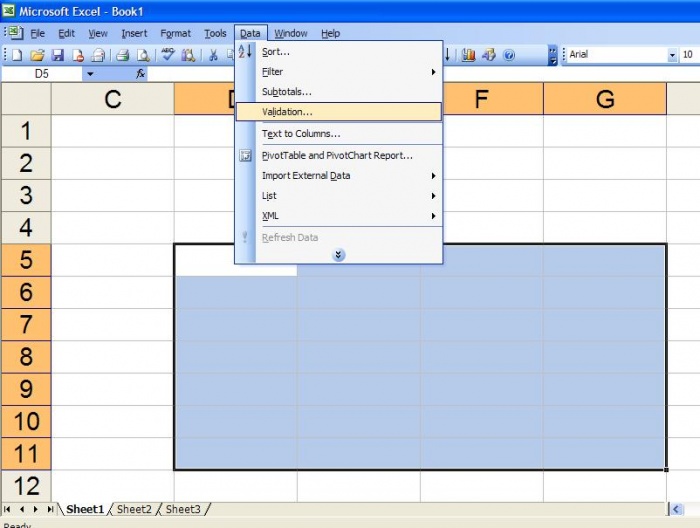The image size is (700, 528).
Task: Cut selection with the scissors icon
Action: (x=213, y=55)
